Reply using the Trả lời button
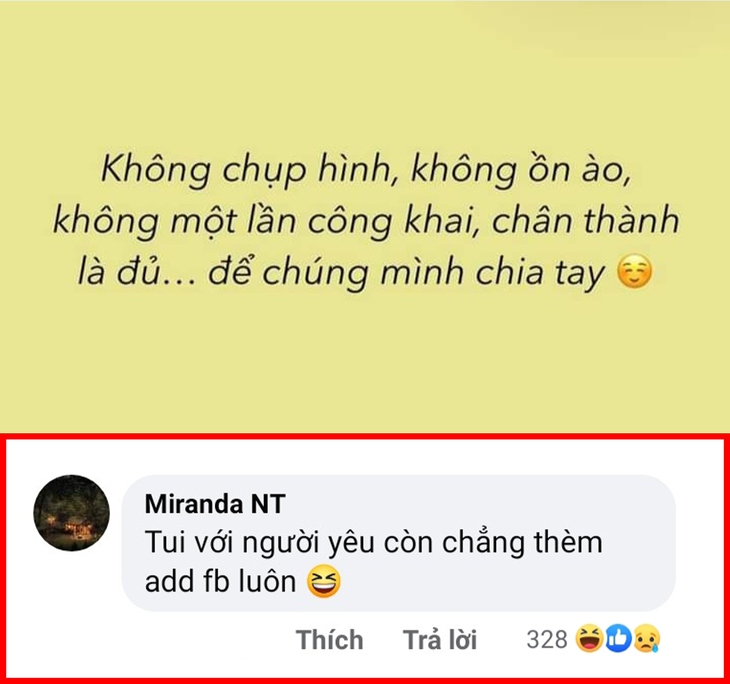Image resolution: width=730 pixels, height=684 pixels. click(440, 639)
